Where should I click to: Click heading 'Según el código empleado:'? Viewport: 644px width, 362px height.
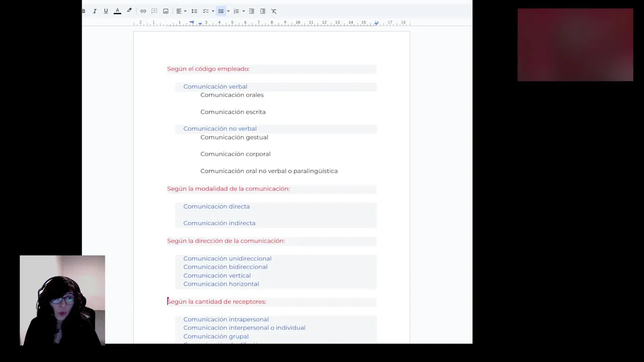(208, 69)
